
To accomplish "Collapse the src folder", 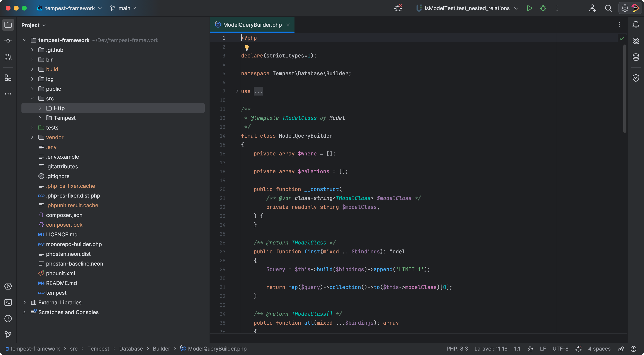I will coord(32,99).
